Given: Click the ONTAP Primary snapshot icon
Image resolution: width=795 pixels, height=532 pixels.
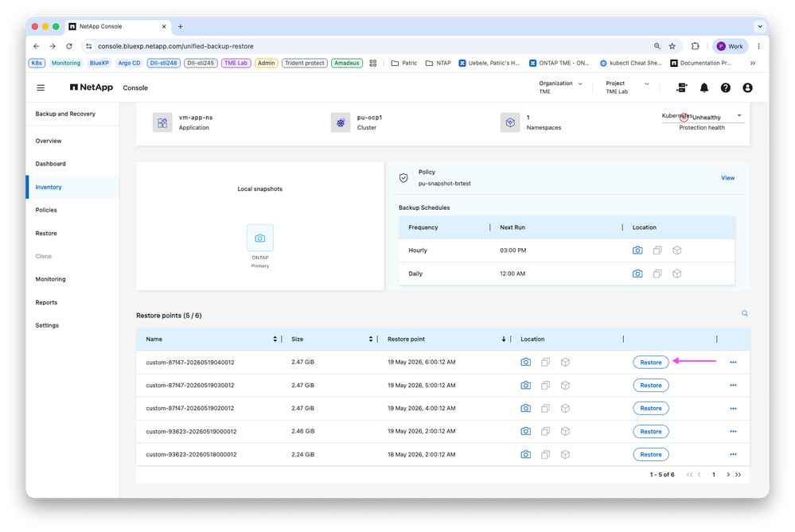Looking at the screenshot, I should tap(260, 238).
